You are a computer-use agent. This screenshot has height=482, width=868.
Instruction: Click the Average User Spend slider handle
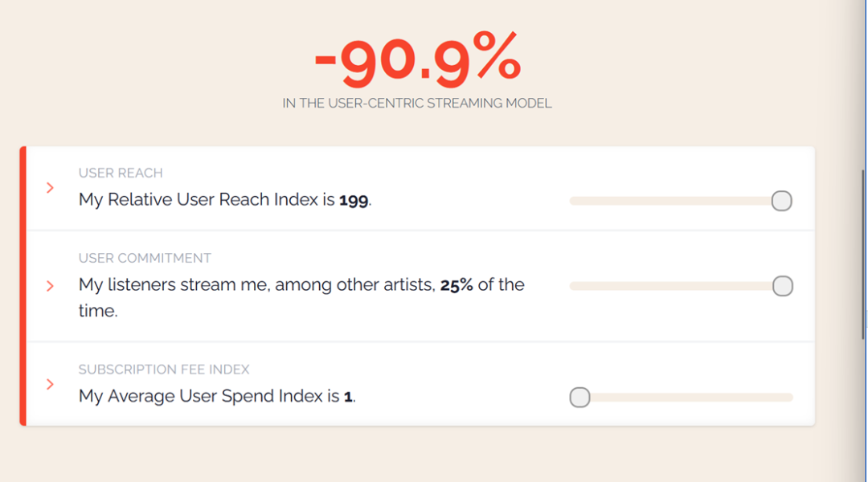[579, 398]
